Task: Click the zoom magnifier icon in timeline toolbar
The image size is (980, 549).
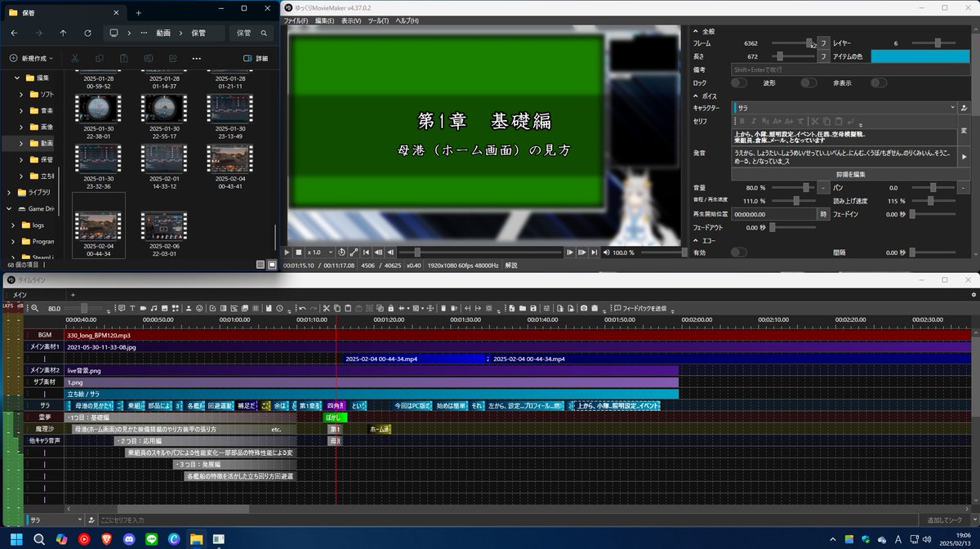Action: click(33, 310)
